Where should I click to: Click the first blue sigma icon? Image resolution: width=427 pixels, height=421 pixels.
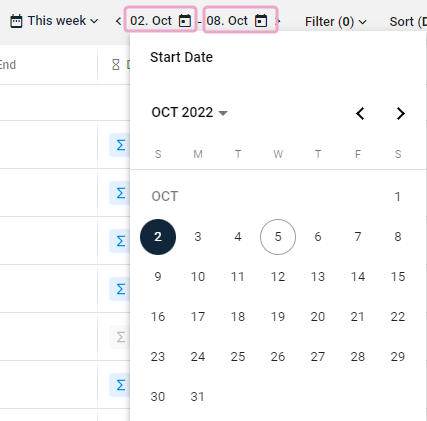click(121, 145)
